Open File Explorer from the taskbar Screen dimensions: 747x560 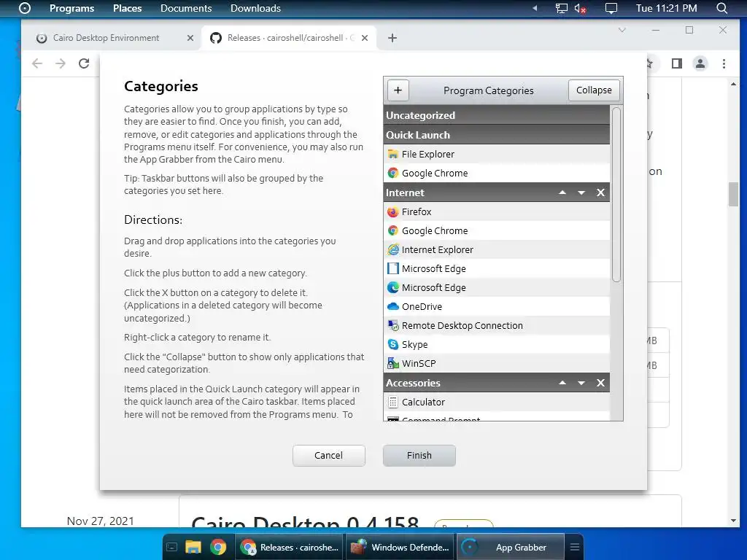[193, 547]
